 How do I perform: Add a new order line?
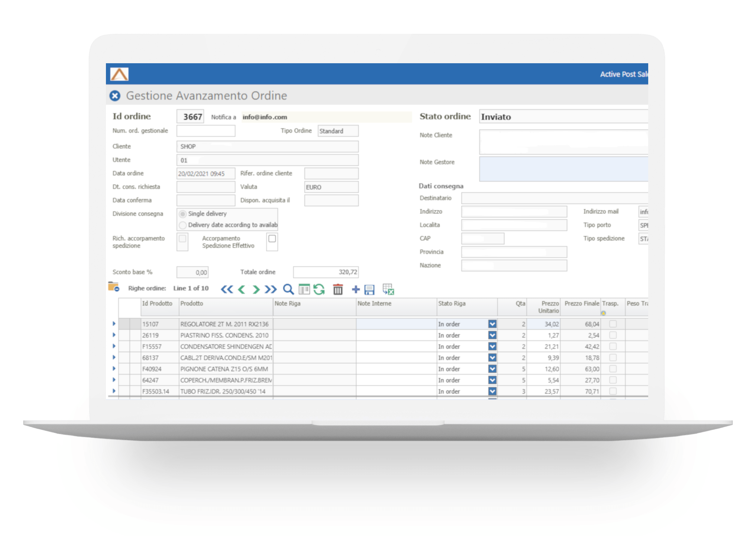(x=356, y=289)
